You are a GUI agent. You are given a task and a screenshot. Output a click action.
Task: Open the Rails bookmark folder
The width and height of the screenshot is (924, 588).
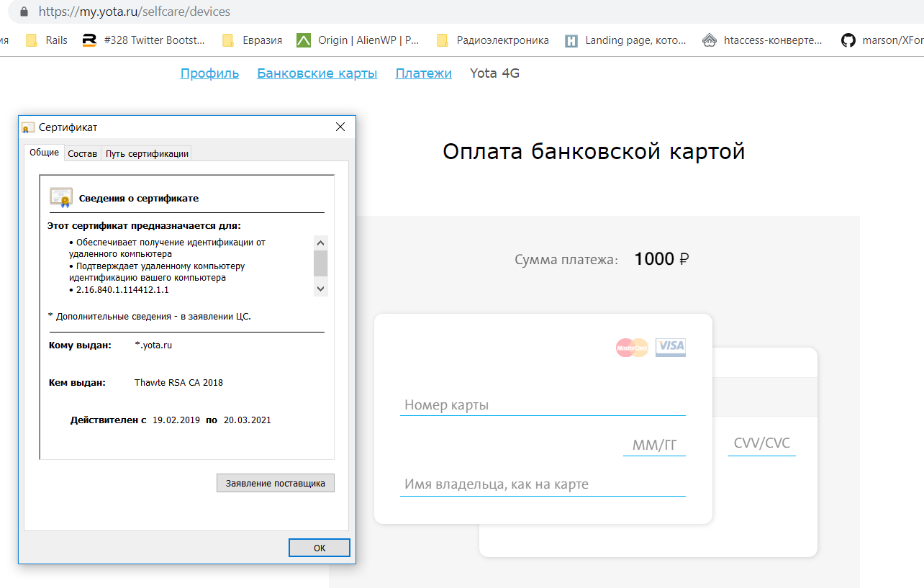tap(47, 40)
